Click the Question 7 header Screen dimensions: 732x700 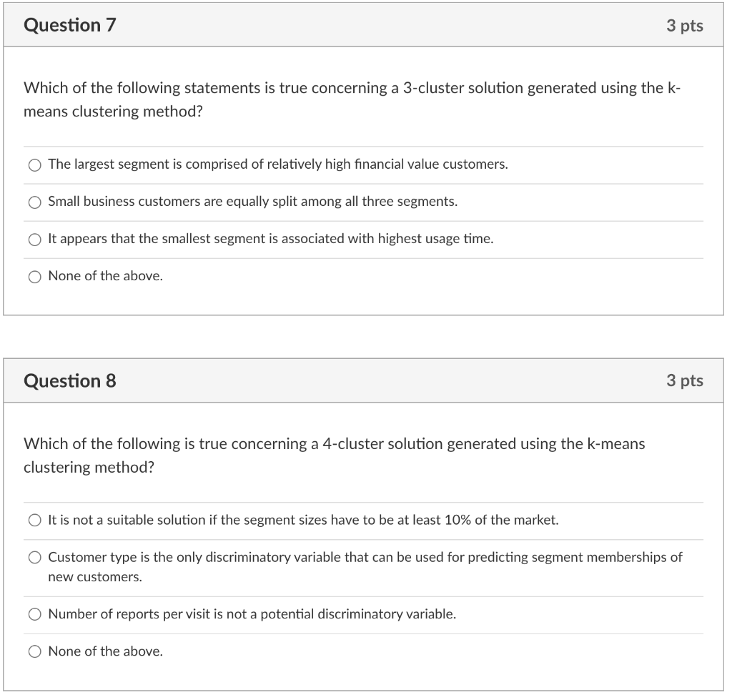69,25
